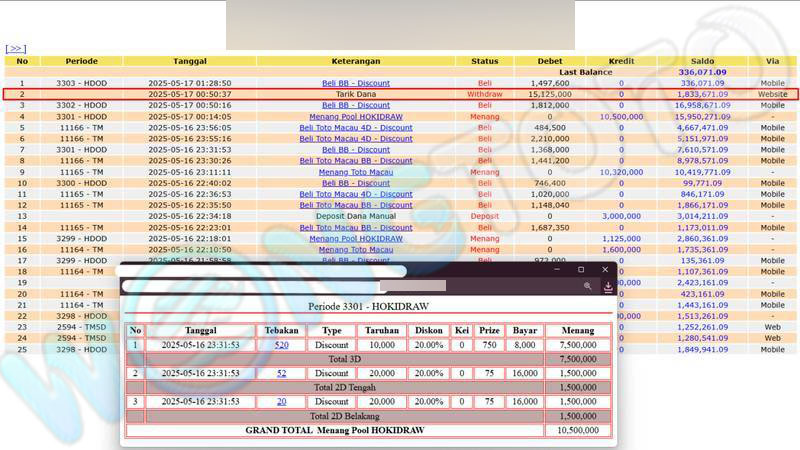
Task: Click the popup window address bar
Action: click(x=350, y=286)
